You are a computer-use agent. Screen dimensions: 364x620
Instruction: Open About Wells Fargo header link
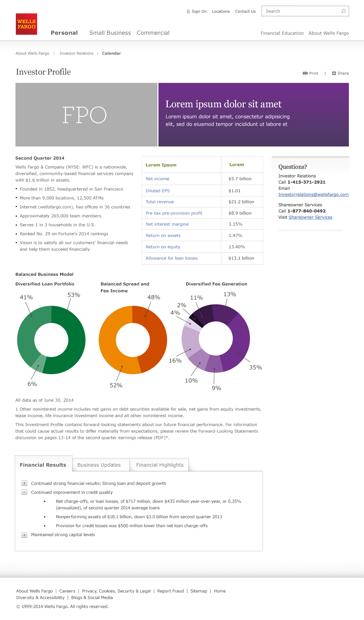[329, 33]
